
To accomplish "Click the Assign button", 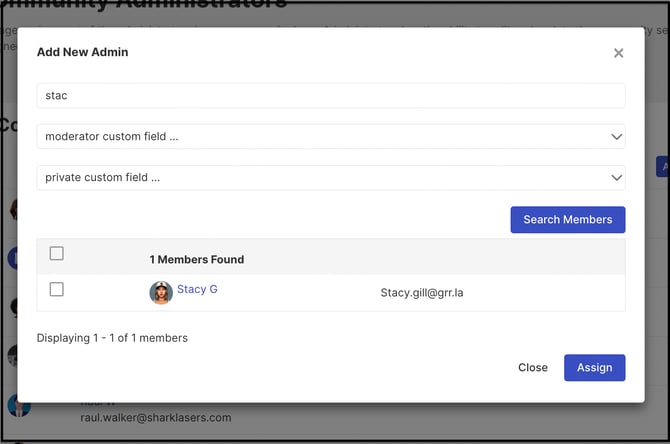I will (x=594, y=367).
